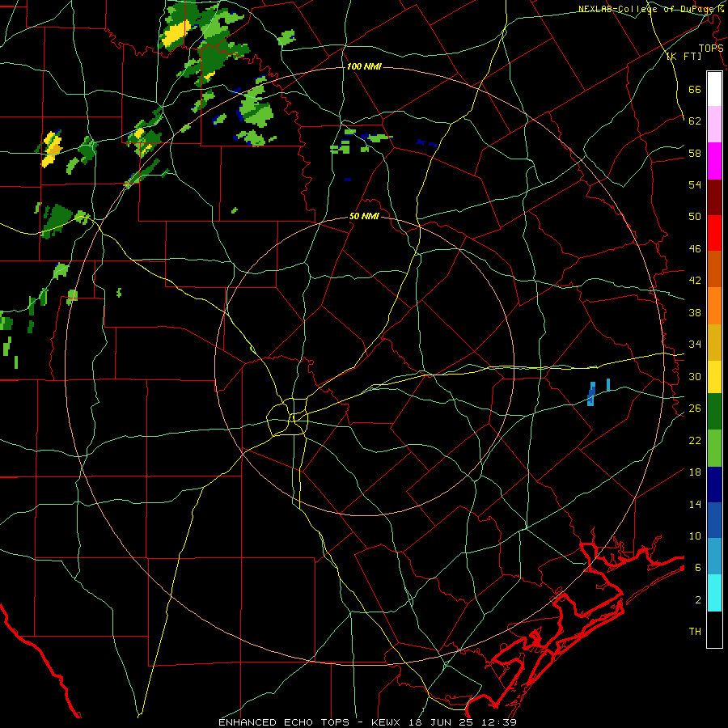Click the legend value 66
The width and height of the screenshot is (728, 728).
click(695, 90)
